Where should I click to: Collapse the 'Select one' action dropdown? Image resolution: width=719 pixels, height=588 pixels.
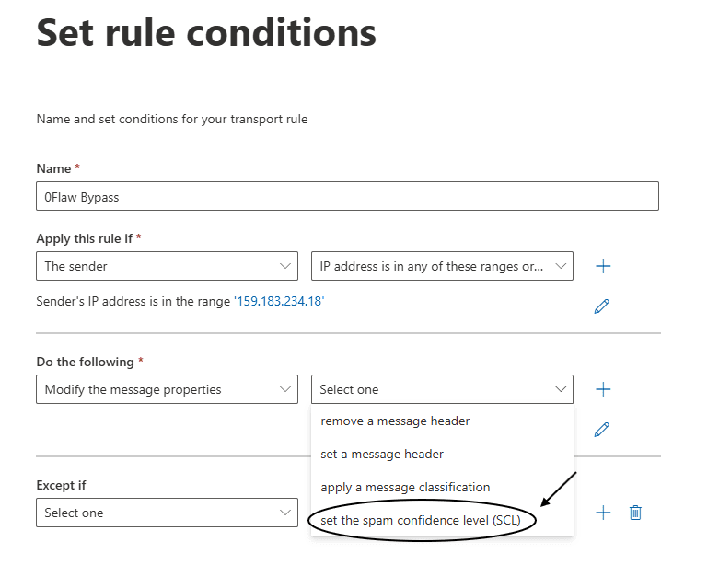pos(442,389)
